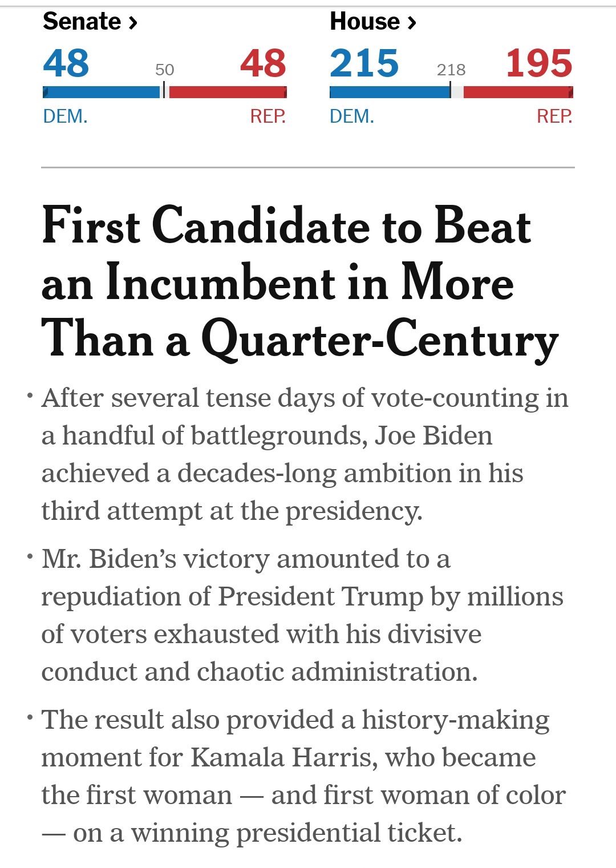Click the REP. label under Senate
This screenshot has height=868, width=616.
(268, 116)
